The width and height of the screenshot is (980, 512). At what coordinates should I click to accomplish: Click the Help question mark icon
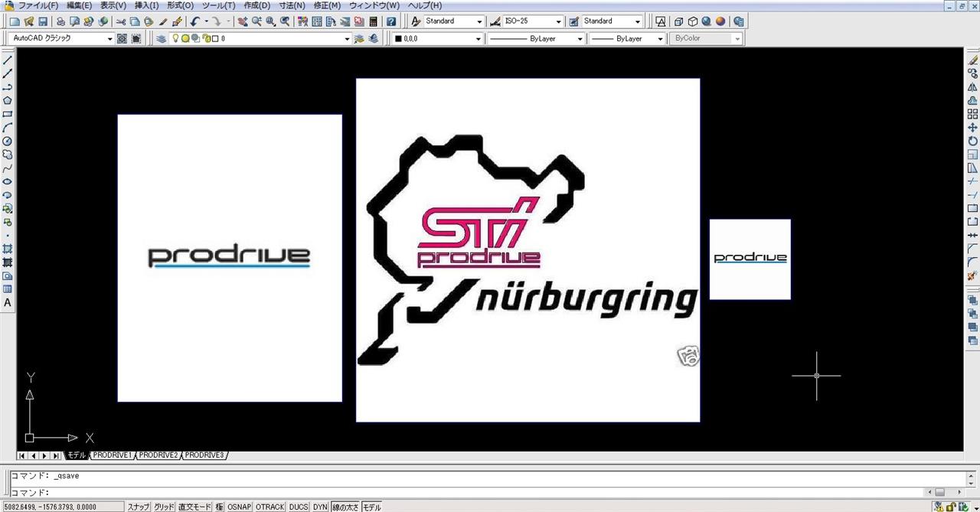[391, 21]
